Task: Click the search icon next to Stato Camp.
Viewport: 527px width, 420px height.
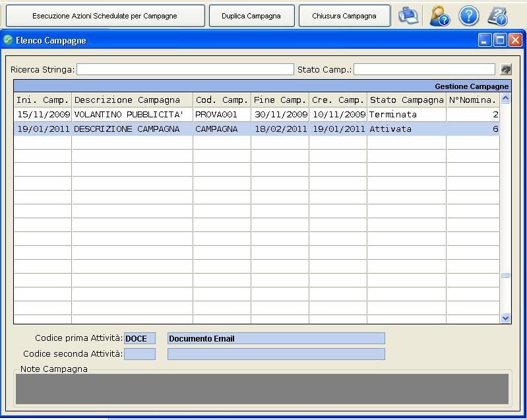Action: (506, 69)
